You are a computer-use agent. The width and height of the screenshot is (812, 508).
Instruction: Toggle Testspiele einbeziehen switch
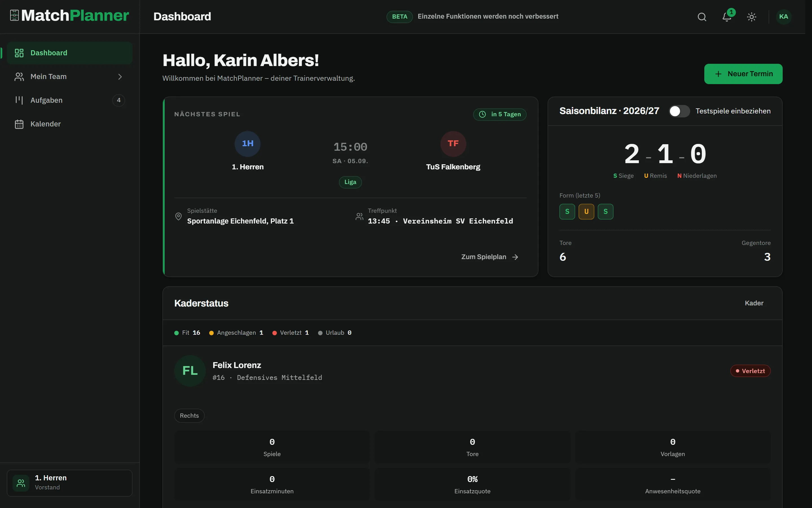pyautogui.click(x=679, y=111)
